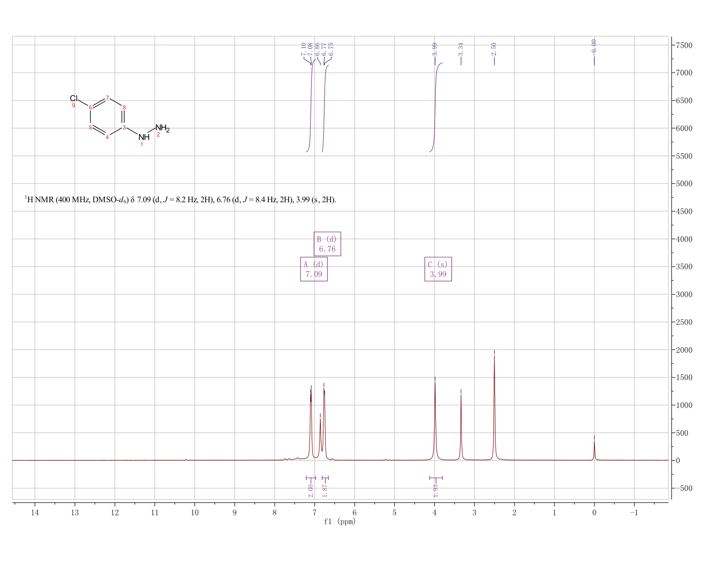Click red atom number 1 beneath NH
728x563 pixels.
pos(142,144)
